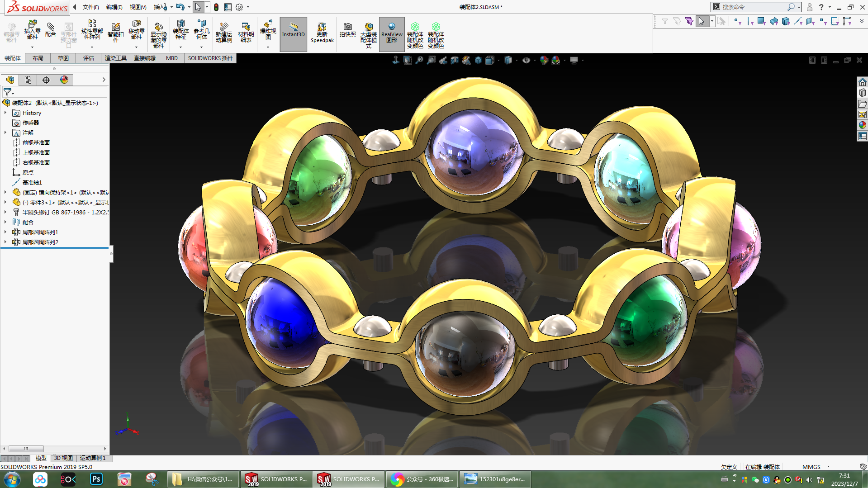868x488 pixels.
Task: Expand the 镜向保持架<1> component node
Action: pyautogui.click(x=5, y=192)
